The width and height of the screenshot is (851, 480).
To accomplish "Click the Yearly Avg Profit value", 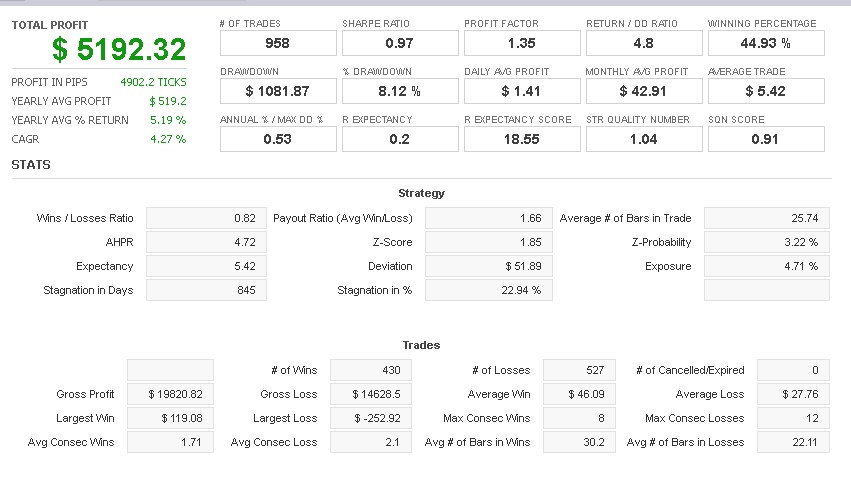I will click(x=167, y=101).
